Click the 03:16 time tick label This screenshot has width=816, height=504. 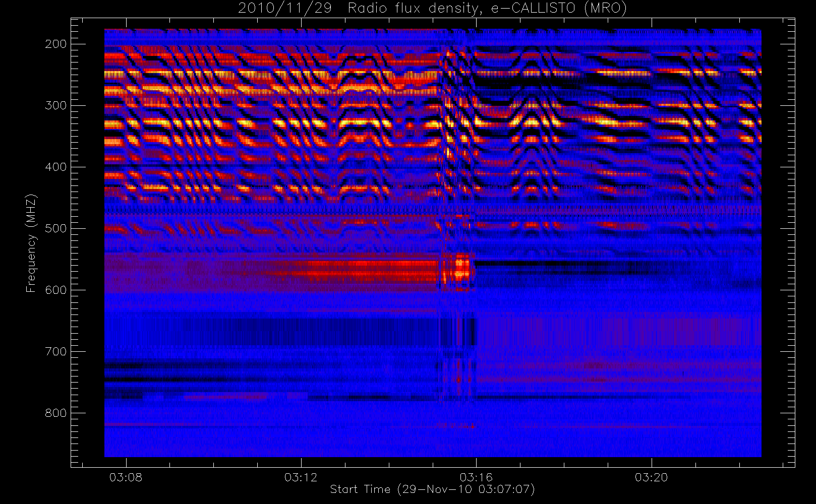(476, 477)
